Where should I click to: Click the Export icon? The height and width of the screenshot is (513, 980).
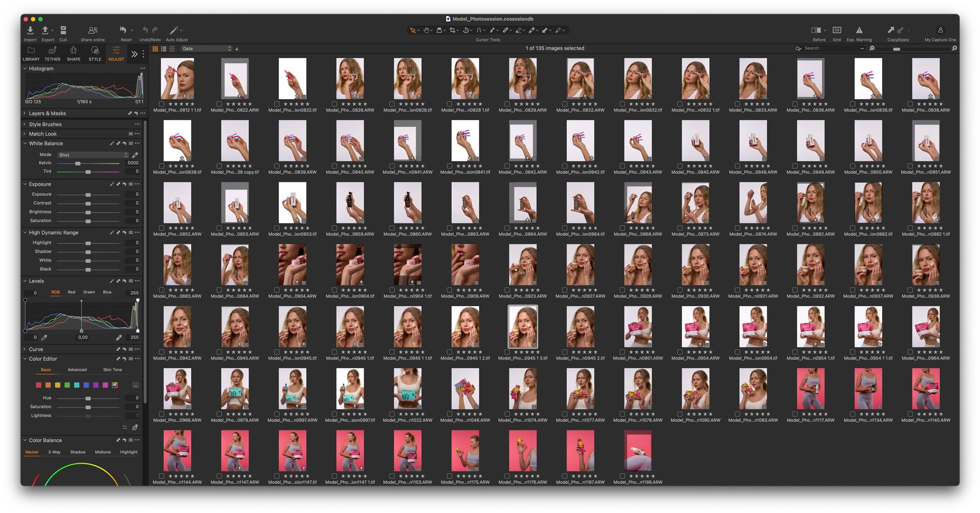[45, 30]
